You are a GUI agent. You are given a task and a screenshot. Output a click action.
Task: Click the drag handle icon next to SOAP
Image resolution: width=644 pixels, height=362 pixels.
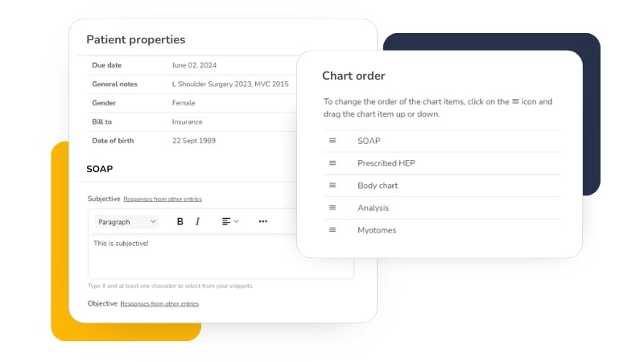tap(332, 141)
